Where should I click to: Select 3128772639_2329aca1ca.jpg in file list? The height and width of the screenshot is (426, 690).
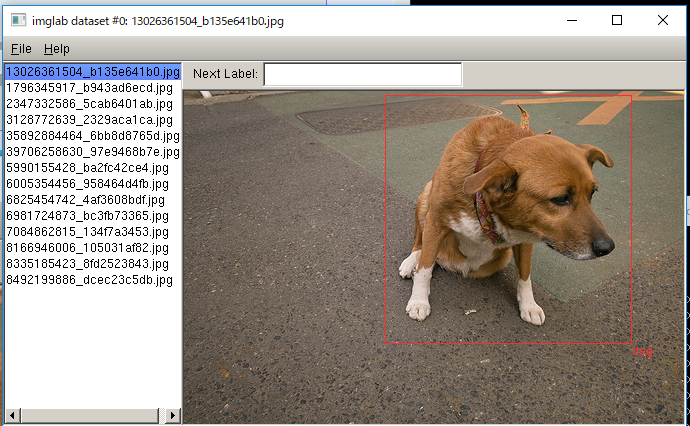[x=93, y=120]
